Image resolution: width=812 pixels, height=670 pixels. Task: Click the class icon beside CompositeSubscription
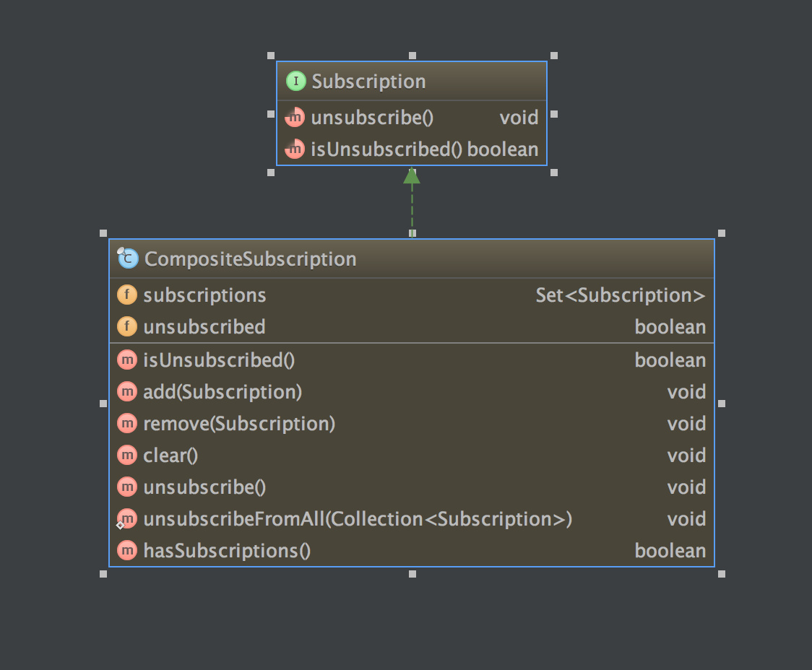tap(127, 258)
